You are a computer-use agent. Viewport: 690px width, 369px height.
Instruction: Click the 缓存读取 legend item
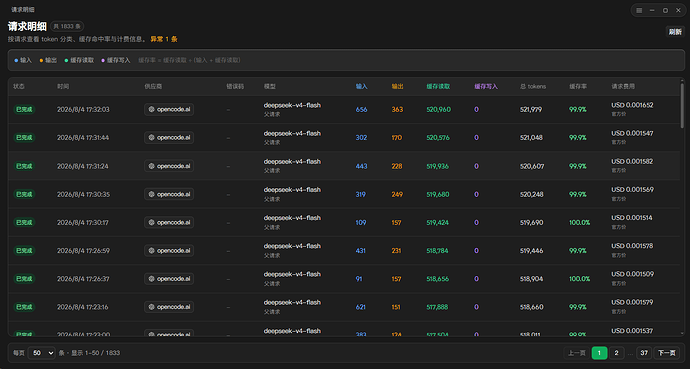click(79, 60)
